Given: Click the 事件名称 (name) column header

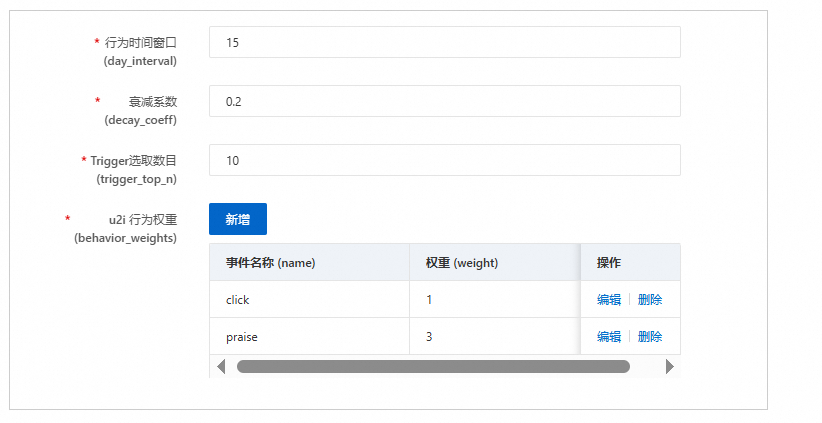Looking at the screenshot, I should coord(270,262).
